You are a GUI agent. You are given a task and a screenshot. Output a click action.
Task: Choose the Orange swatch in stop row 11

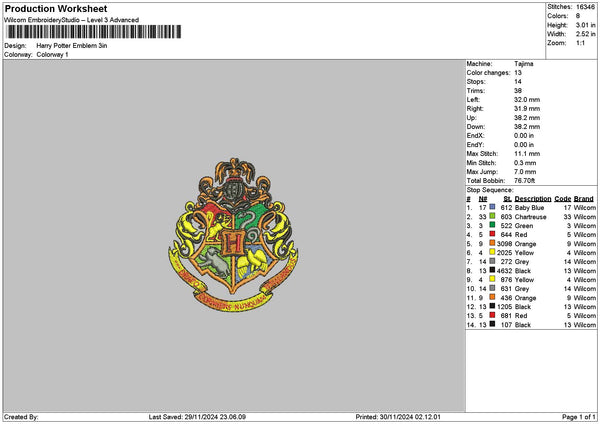pos(492,297)
